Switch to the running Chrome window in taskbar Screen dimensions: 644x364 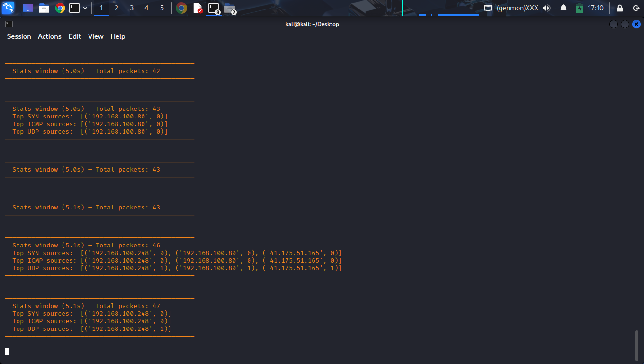[181, 8]
